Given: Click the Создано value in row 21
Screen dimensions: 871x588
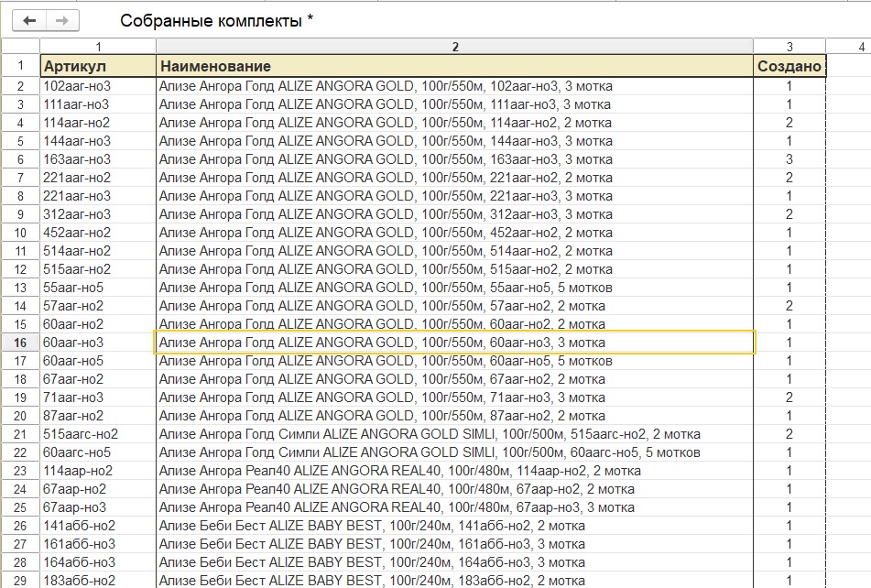Looking at the screenshot, I should point(789,434).
